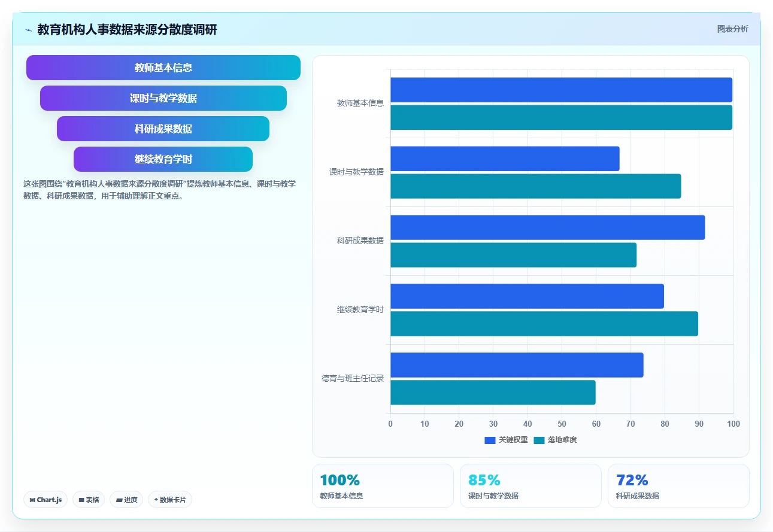Click the lightning icon beside the title
The width and height of the screenshot is (773, 532).
pyautogui.click(x=28, y=30)
